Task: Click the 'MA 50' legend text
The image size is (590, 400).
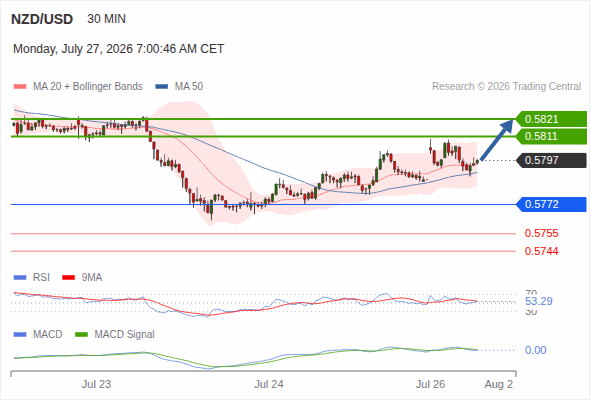Action: tap(189, 87)
